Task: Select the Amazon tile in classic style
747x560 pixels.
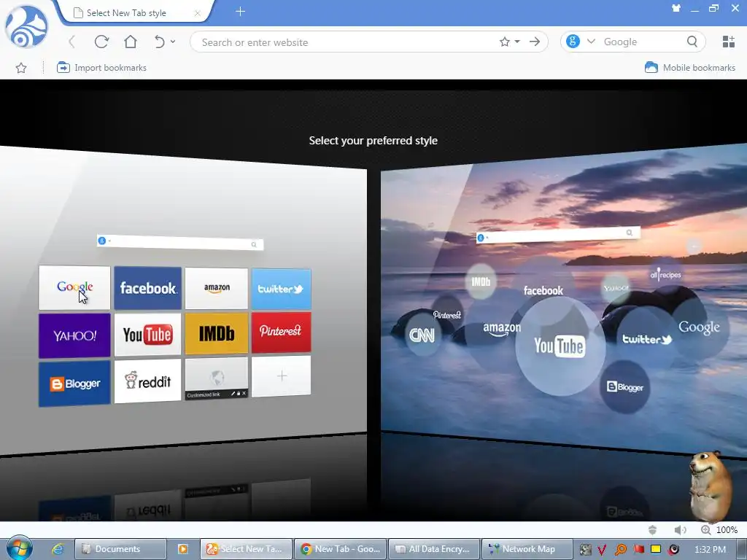Action: point(217,288)
